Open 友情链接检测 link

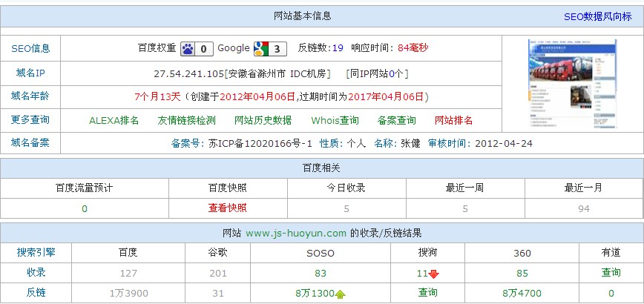tap(186, 120)
